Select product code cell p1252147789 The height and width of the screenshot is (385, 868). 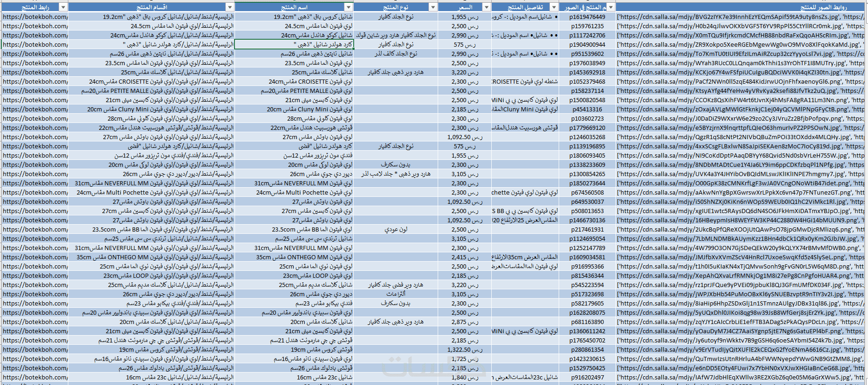pyautogui.click(x=587, y=248)
